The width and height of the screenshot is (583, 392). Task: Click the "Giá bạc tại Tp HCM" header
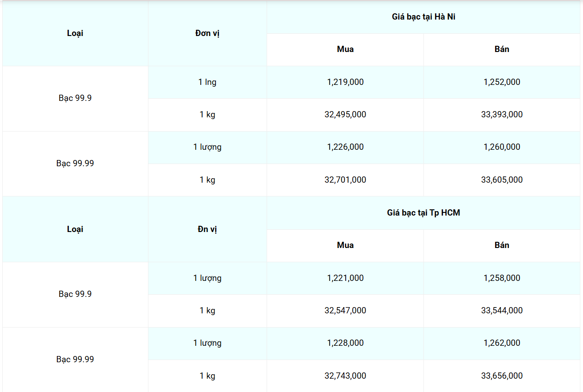tap(423, 213)
